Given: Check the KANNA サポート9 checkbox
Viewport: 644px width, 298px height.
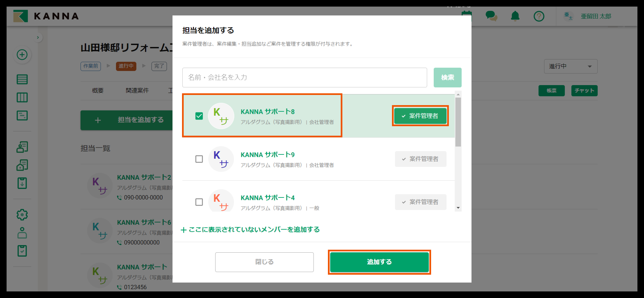Looking at the screenshot, I should [x=199, y=159].
